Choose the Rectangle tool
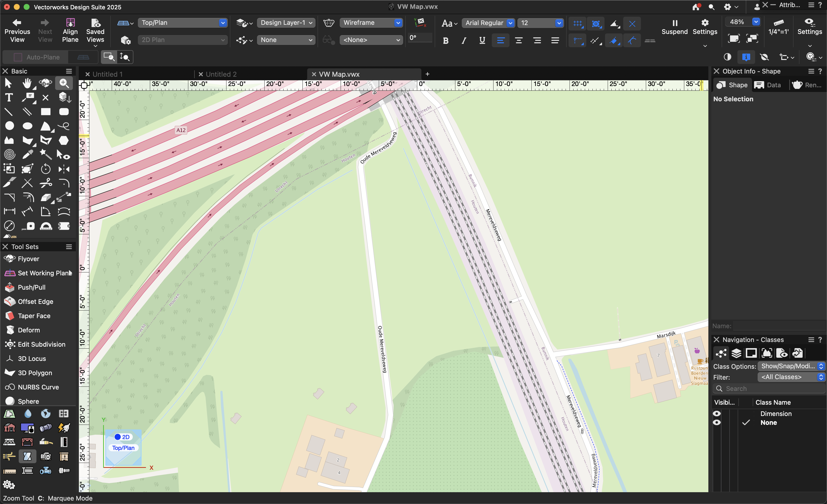The width and height of the screenshot is (827, 504). click(x=45, y=112)
